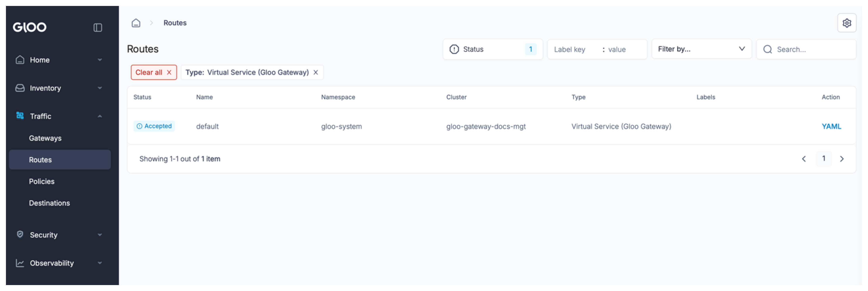
Task: Click cluster cell 'gloo-gateway-docs-mgt'
Action: pyautogui.click(x=486, y=126)
